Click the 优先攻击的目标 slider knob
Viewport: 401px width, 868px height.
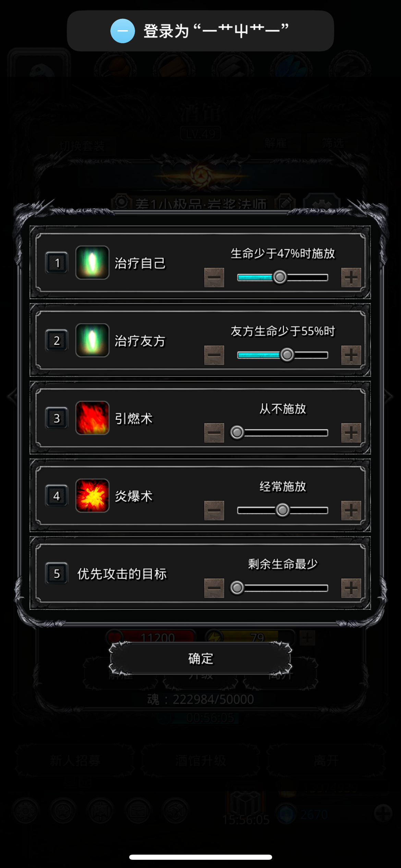click(x=237, y=588)
